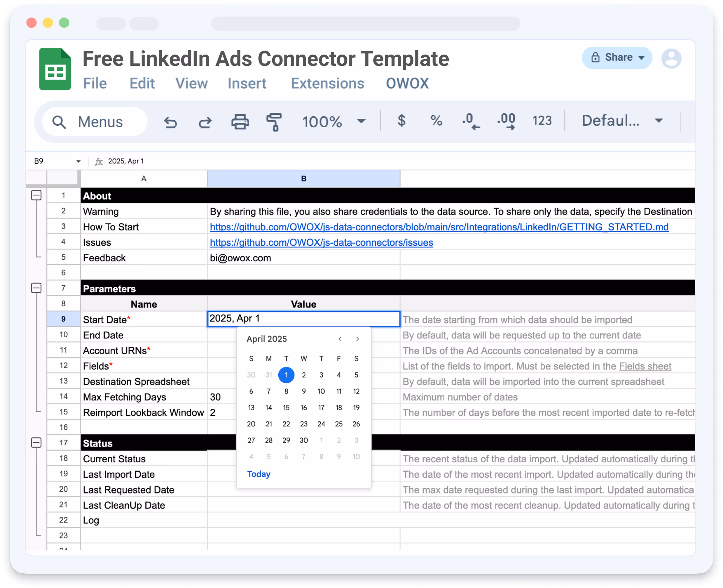This screenshot has height=588, width=723.
Task: Format as currency with dollar icon
Action: 401,121
